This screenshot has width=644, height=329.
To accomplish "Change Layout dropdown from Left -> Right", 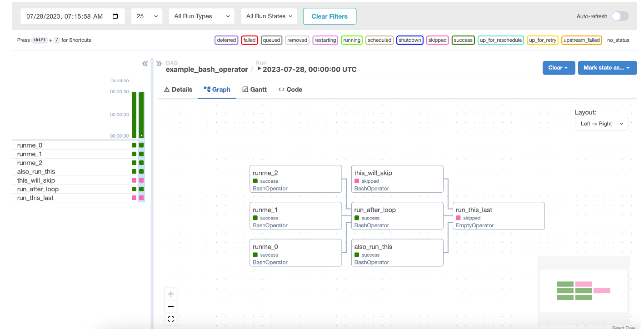I will click(601, 123).
